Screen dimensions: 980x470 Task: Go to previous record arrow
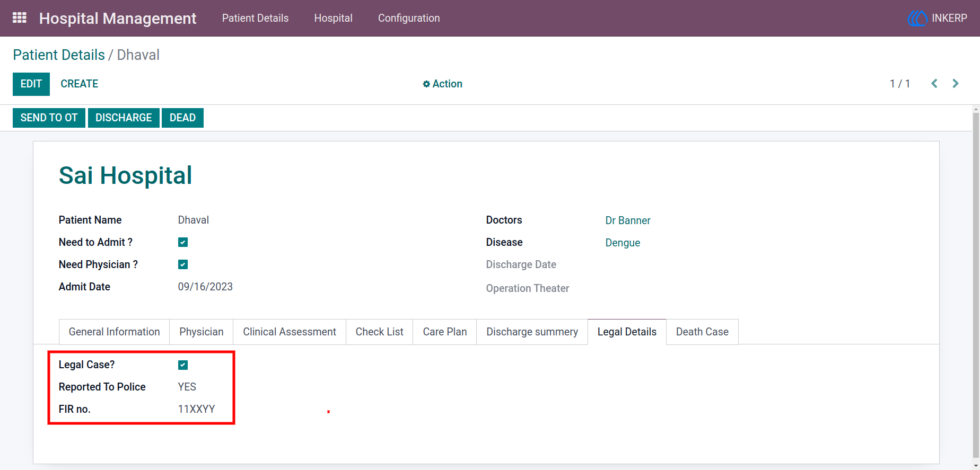click(934, 84)
